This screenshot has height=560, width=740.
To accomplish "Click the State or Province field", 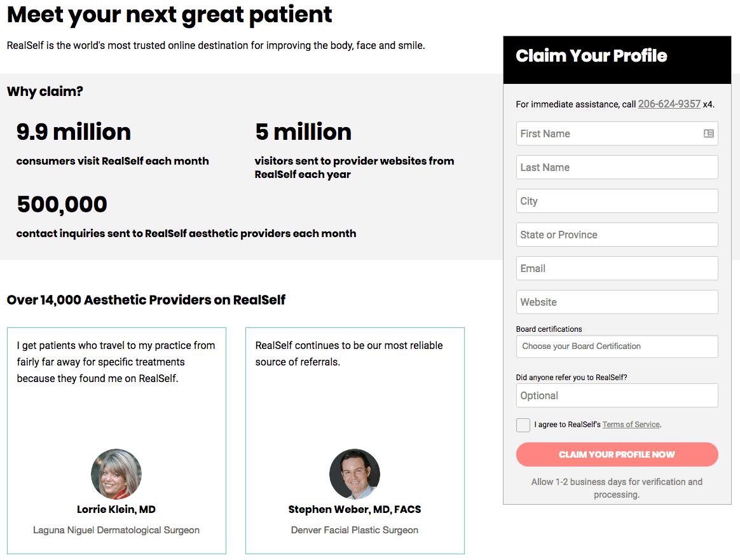I will tap(617, 235).
